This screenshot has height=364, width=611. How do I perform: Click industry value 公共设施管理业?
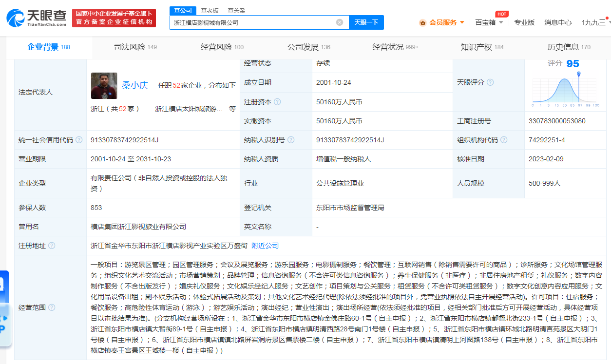(340, 183)
